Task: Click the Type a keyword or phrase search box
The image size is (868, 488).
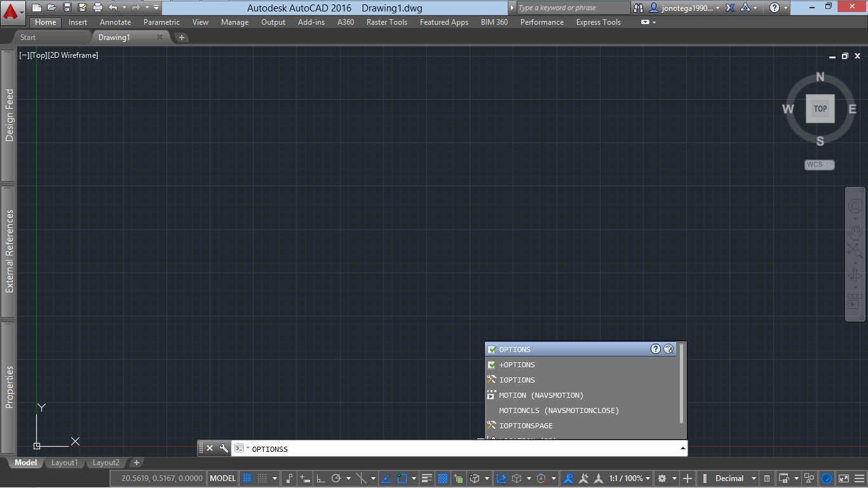Action: click(573, 8)
